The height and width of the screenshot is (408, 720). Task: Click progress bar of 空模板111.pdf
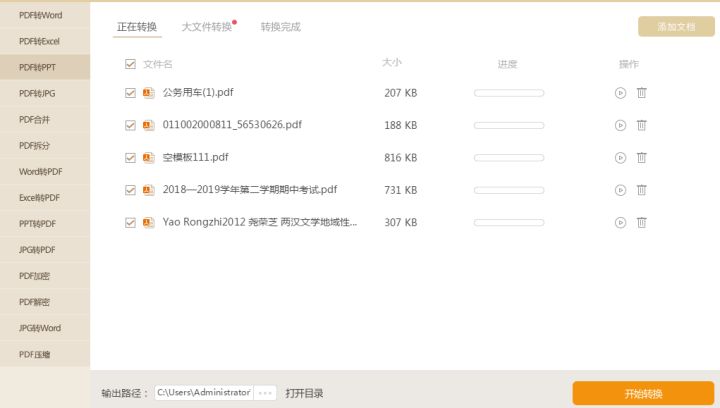[x=509, y=158]
